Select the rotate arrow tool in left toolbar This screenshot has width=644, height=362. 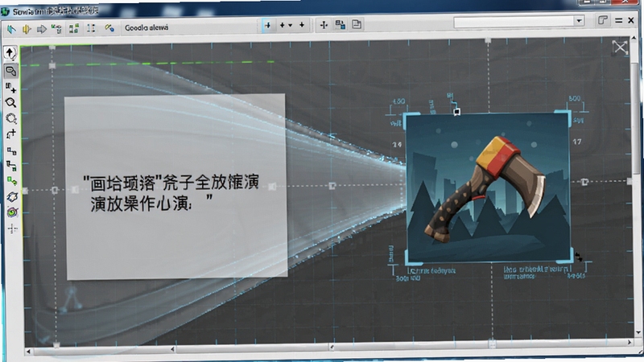click(11, 134)
